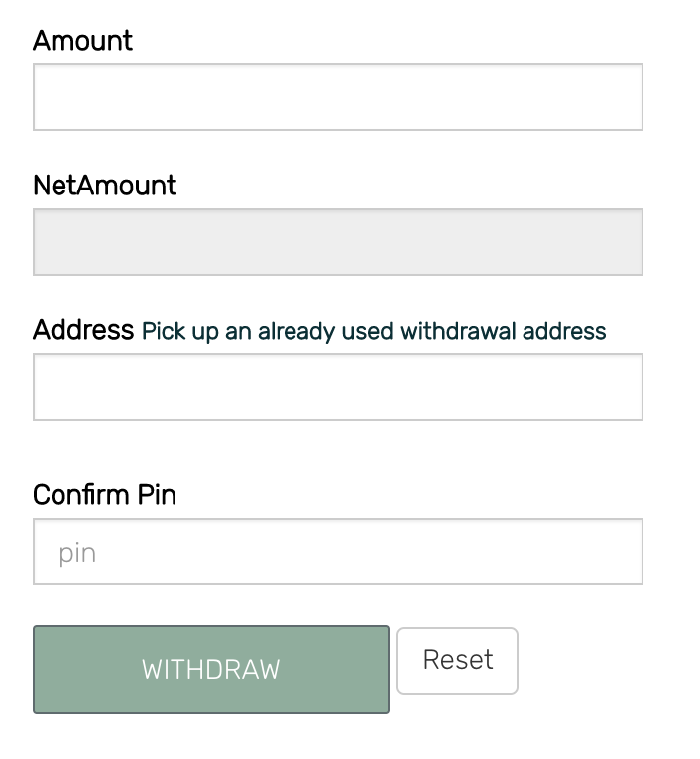The height and width of the screenshot is (759, 700).
Task: Select the pin placeholder text box
Action: point(337,552)
